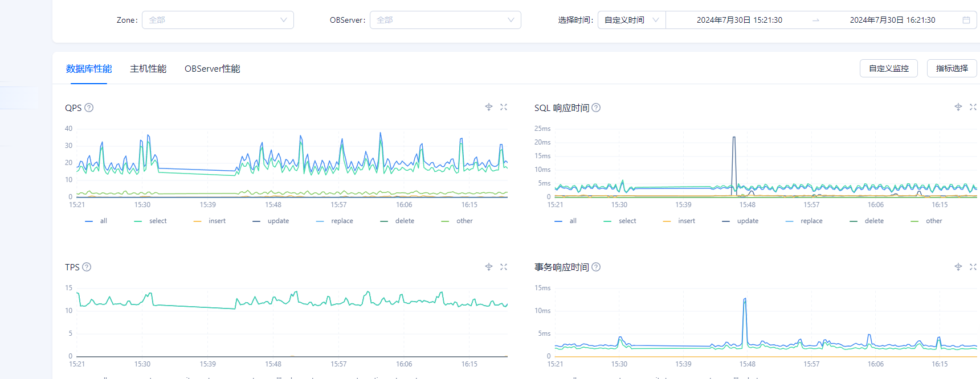
Task: Toggle SQL 响应时间 'update' legend series
Action: 740,221
